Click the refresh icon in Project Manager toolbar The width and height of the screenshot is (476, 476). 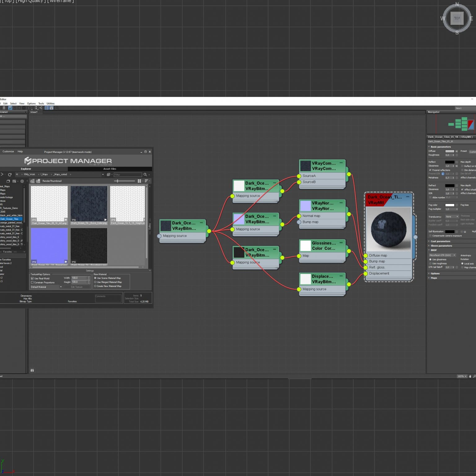tap(10, 174)
